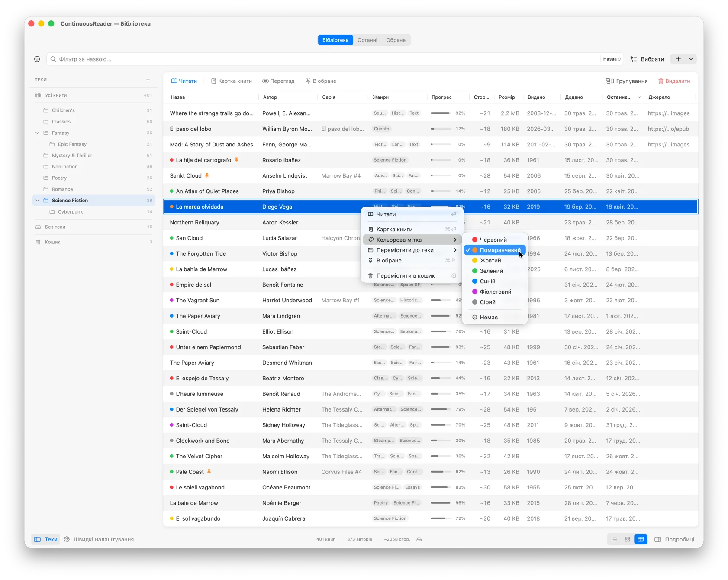The image size is (728, 580).
Task: Pick the Фіолетовий purple color label
Action: [x=495, y=292]
